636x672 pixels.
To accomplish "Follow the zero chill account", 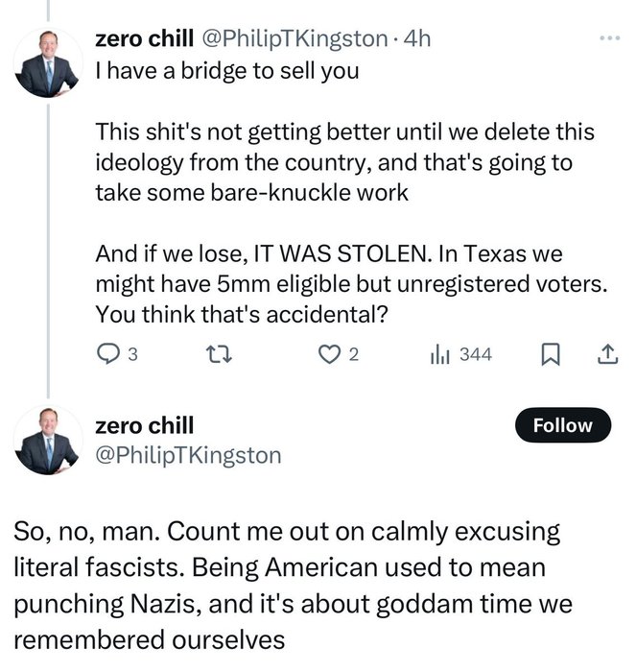I will pyautogui.click(x=562, y=425).
